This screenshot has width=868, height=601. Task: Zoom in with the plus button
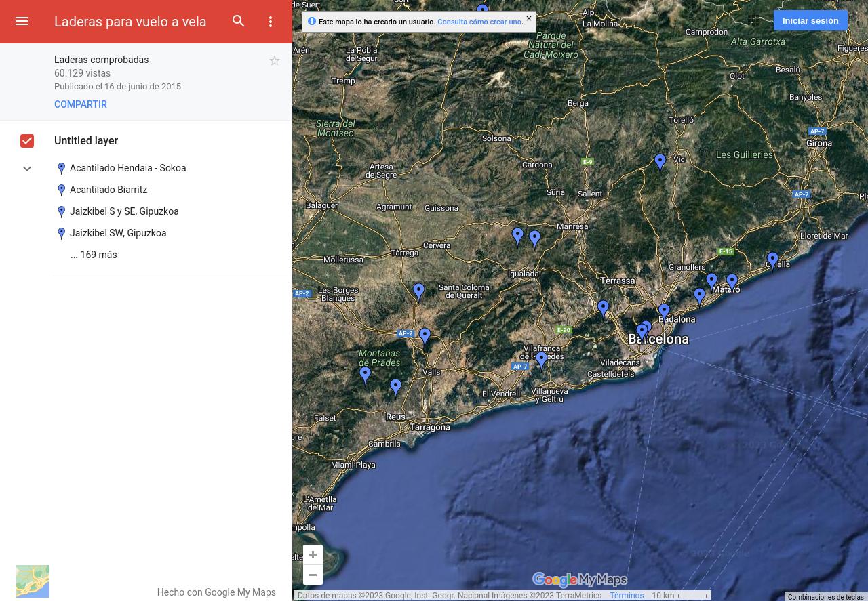(x=313, y=555)
